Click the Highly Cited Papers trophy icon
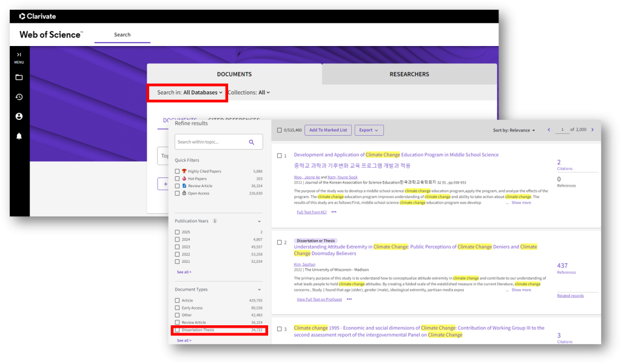This screenshot has width=621, height=364. [x=184, y=171]
